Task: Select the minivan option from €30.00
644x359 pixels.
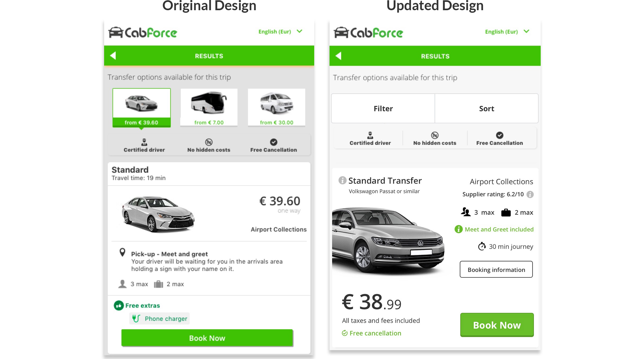Action: click(x=276, y=107)
